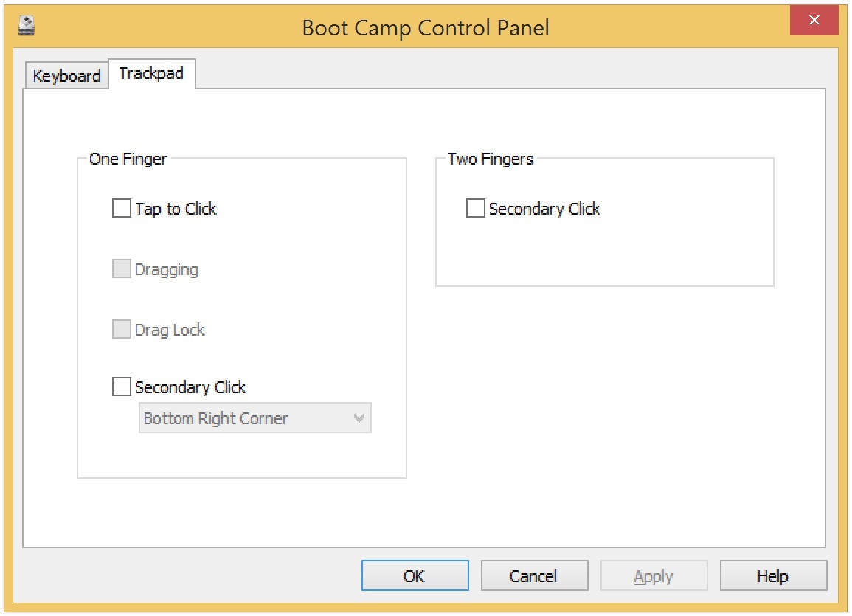This screenshot has width=852, height=616.
Task: Confirm settings with the OK button
Action: click(415, 575)
